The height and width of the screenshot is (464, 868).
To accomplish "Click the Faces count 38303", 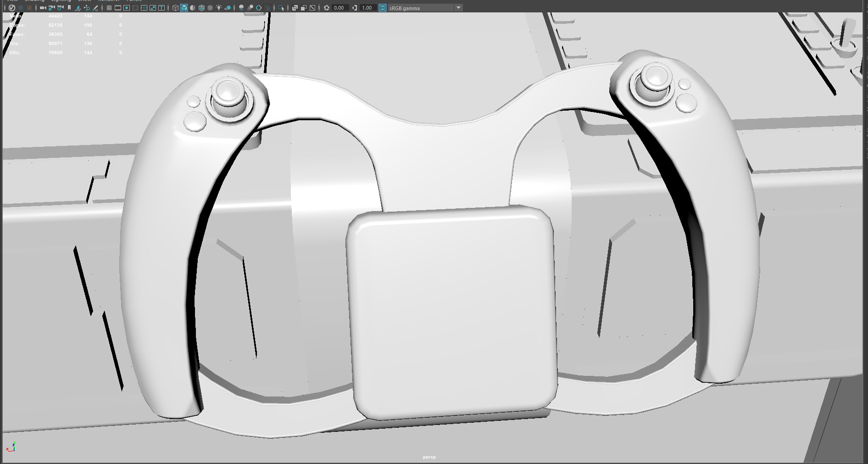I will coord(56,34).
